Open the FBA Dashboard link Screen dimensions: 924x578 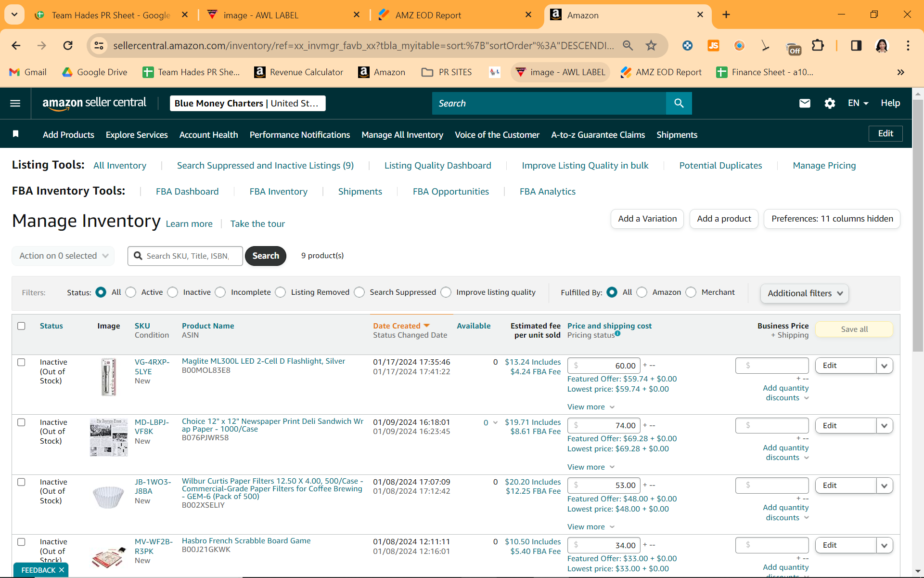click(187, 192)
